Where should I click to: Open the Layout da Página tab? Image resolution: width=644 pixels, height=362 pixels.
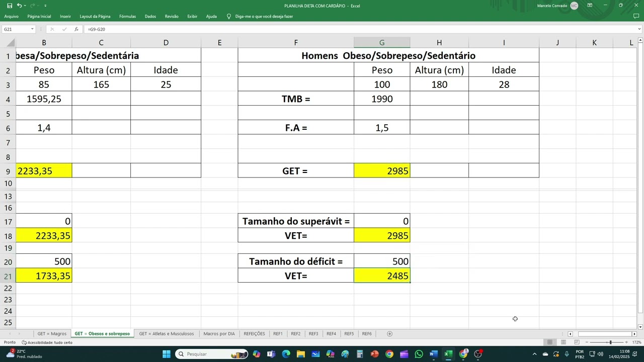(x=95, y=17)
